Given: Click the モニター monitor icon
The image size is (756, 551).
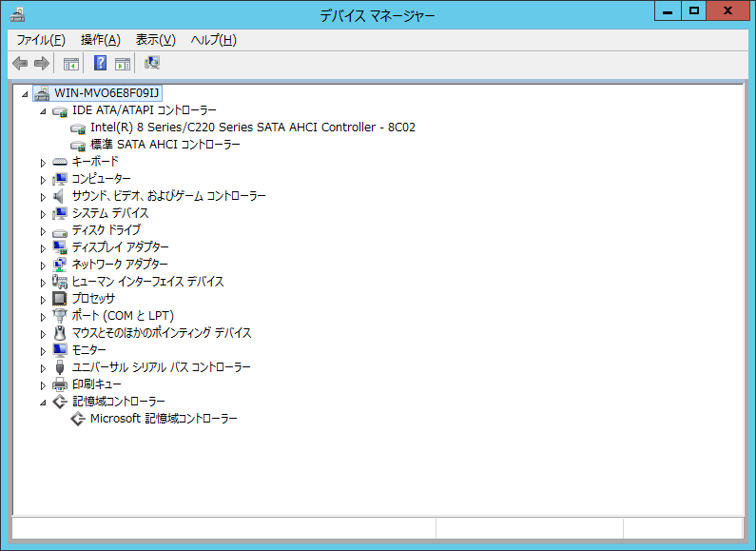Looking at the screenshot, I should point(60,350).
